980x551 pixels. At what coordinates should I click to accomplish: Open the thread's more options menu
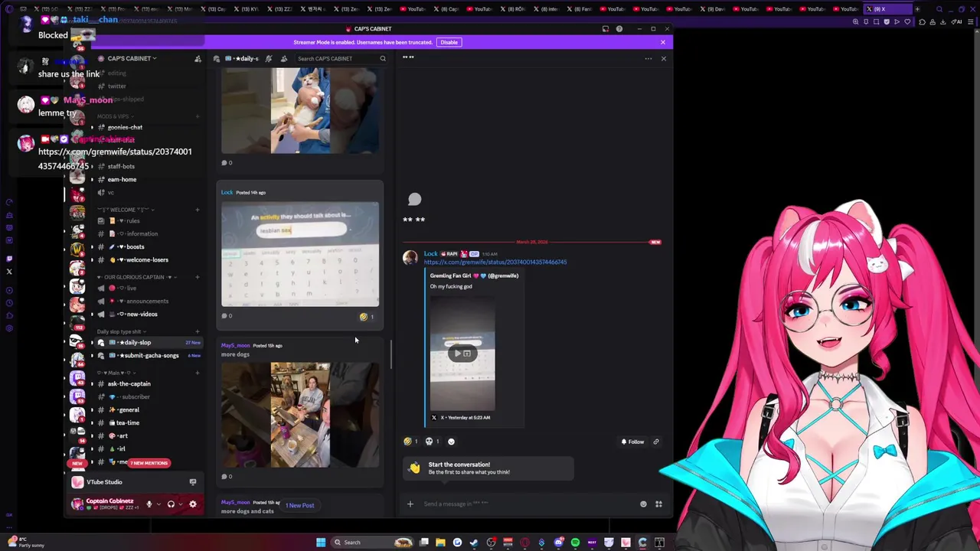pos(648,58)
